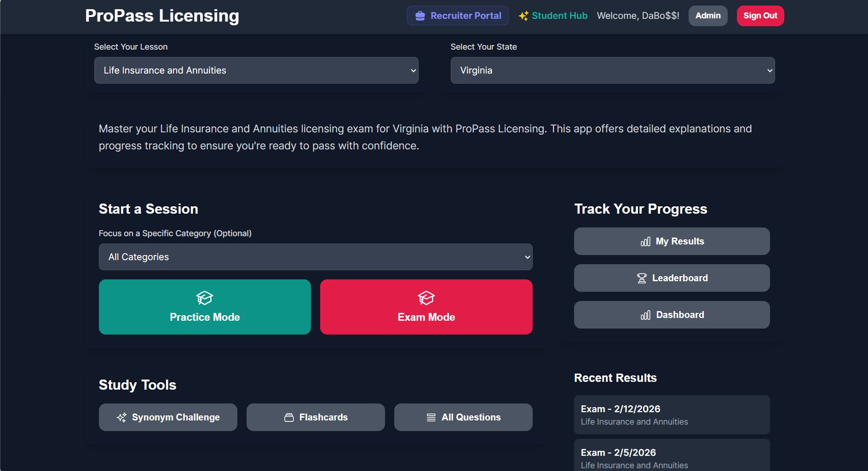The height and width of the screenshot is (471, 868).
Task: Start a Practice Mode session
Action: tap(205, 307)
